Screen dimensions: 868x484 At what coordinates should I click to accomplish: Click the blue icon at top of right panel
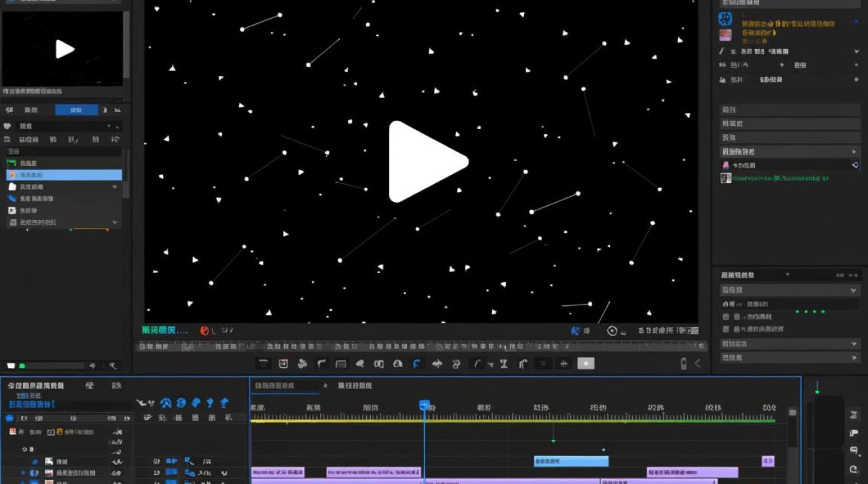click(x=725, y=19)
